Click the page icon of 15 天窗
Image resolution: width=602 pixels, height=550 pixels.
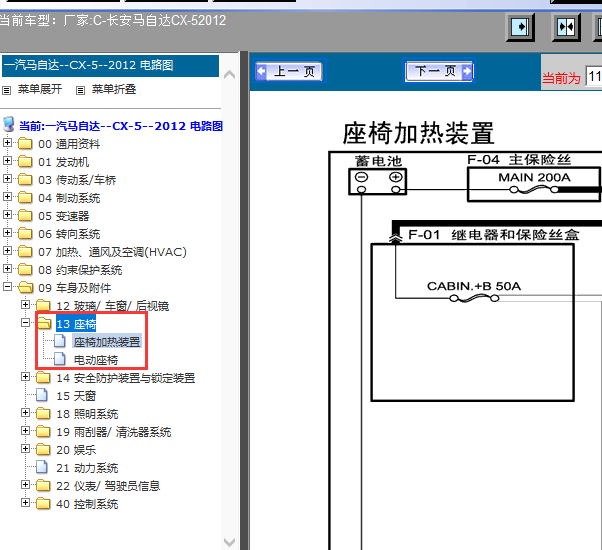click(x=42, y=395)
